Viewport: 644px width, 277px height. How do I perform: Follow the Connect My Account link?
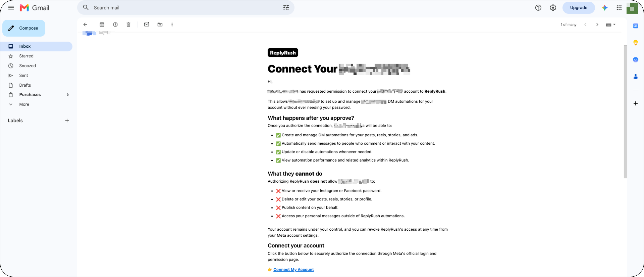tap(293, 270)
